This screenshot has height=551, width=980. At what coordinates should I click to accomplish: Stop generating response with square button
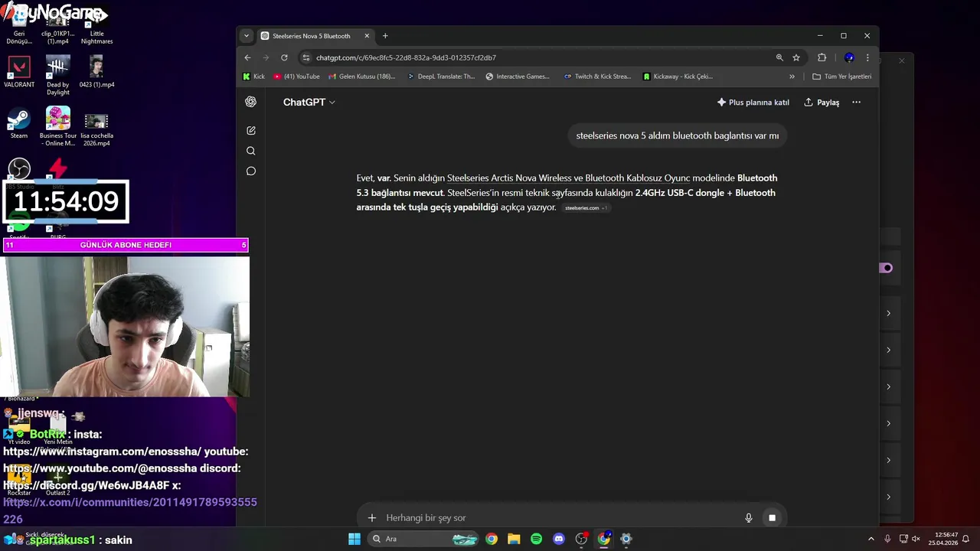tap(772, 518)
